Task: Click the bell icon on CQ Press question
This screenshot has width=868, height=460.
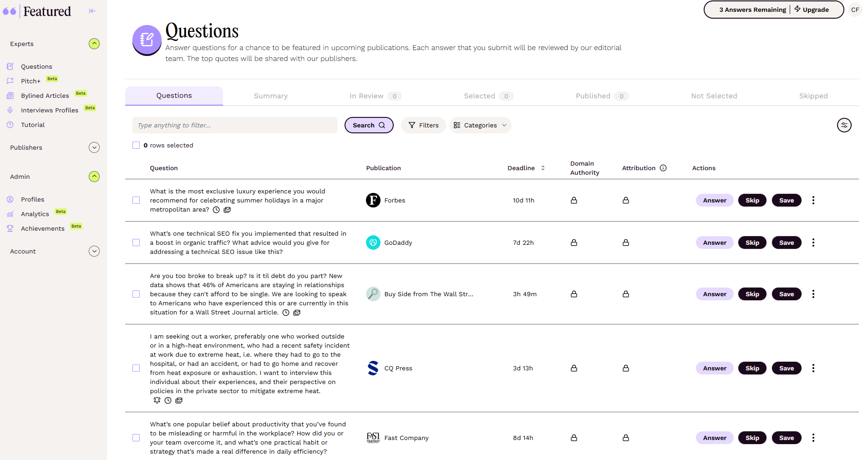Action: coord(157,400)
